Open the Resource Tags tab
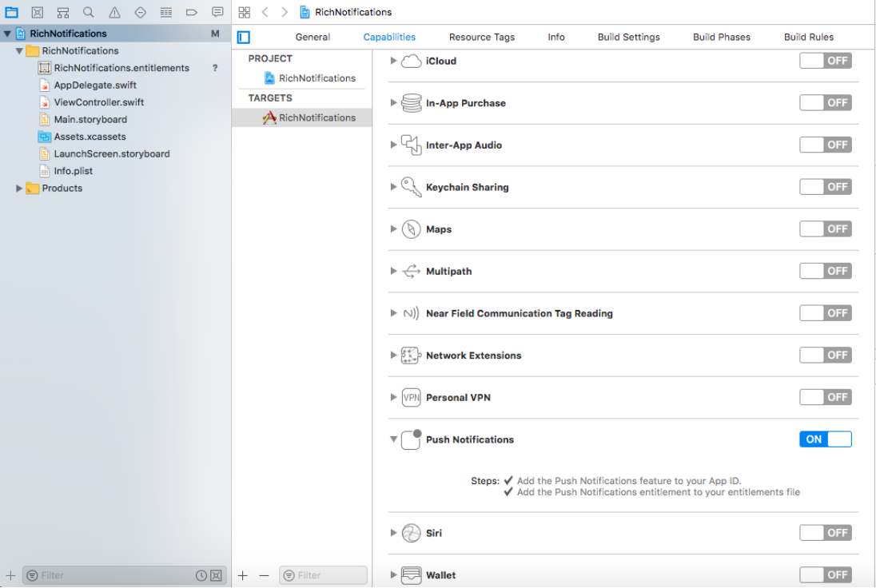Screen dimensions: 884x588 (x=482, y=37)
